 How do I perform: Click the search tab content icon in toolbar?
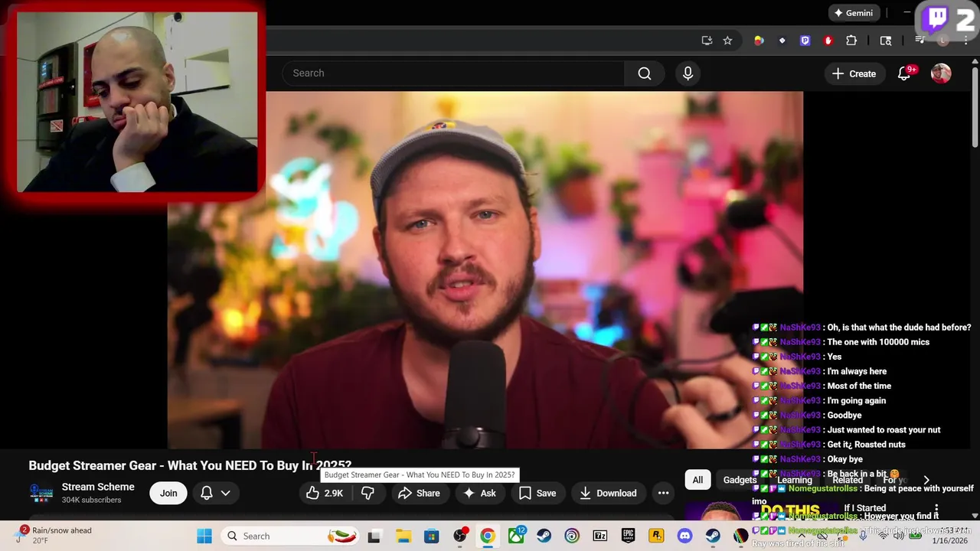886,41
